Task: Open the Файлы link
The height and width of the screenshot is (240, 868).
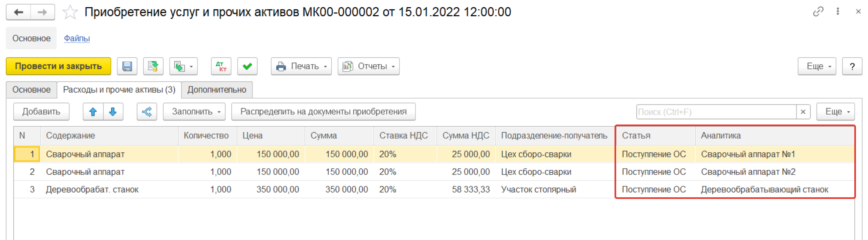Action: [x=77, y=38]
